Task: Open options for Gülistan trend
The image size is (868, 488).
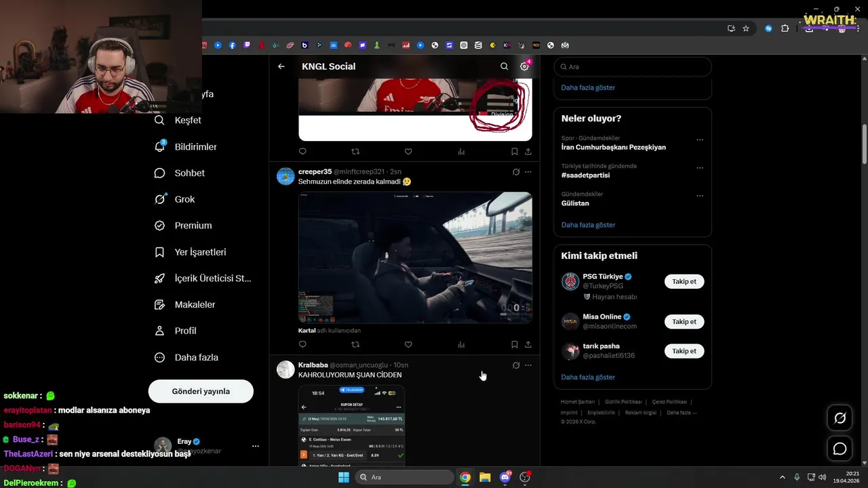Action: pos(700,197)
